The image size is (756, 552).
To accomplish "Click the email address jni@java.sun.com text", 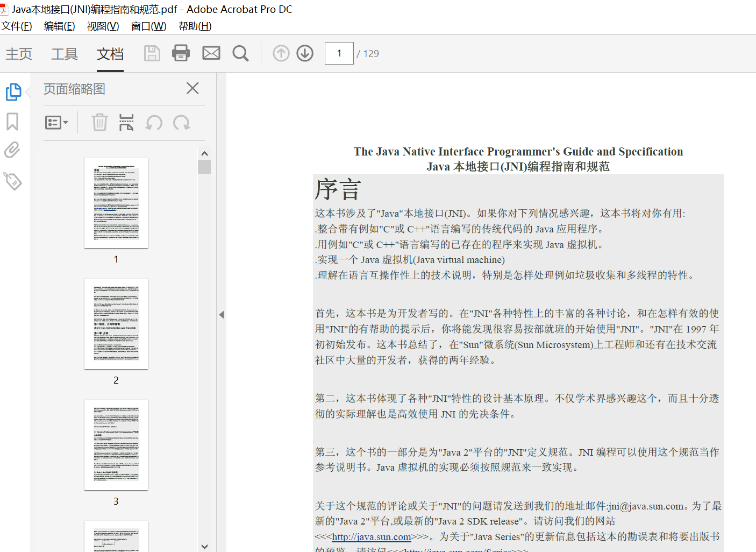I will 646,506.
